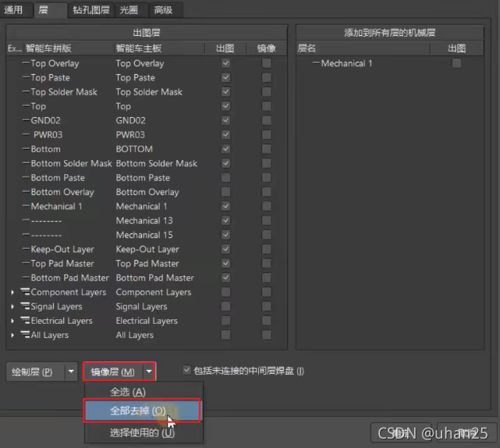Check 出图 for All Layers
Viewport: 500px width, 448px height.
(x=225, y=335)
